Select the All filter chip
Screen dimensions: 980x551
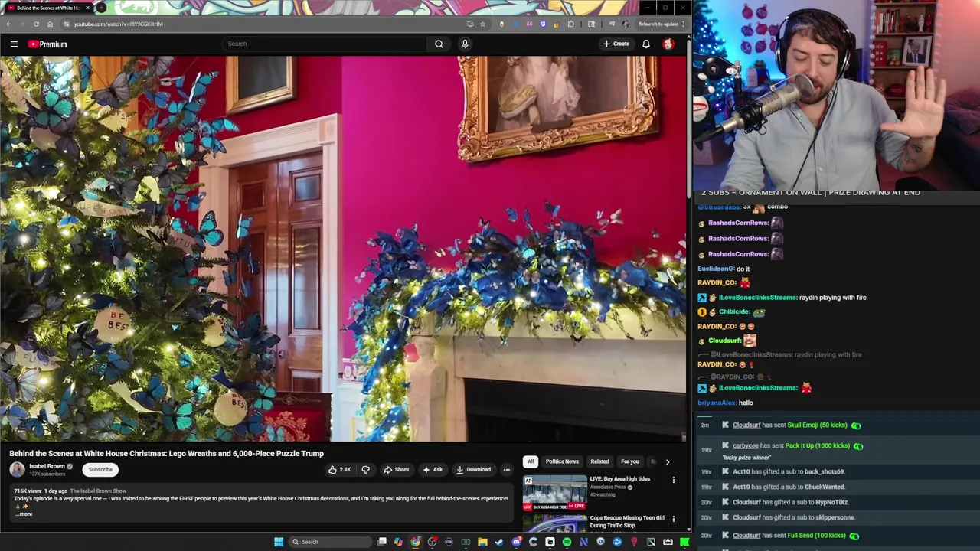point(530,461)
